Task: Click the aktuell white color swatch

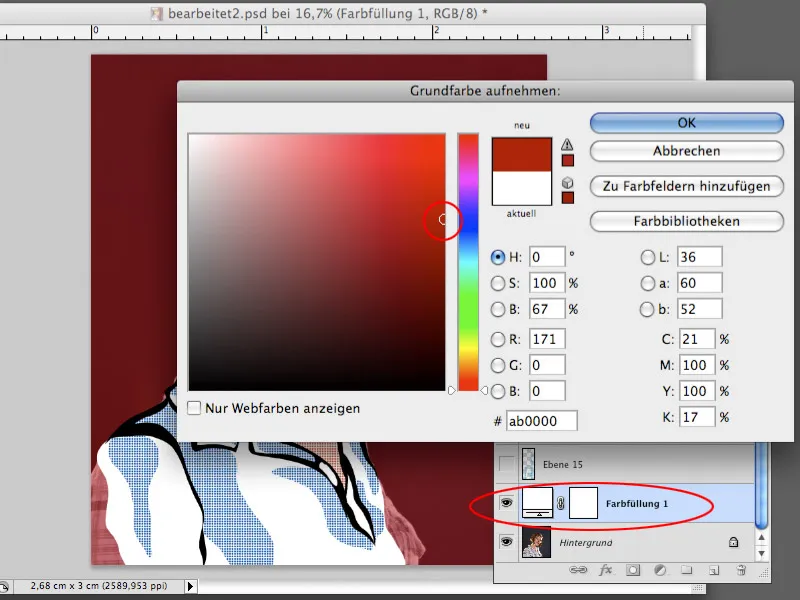Action: [x=521, y=188]
